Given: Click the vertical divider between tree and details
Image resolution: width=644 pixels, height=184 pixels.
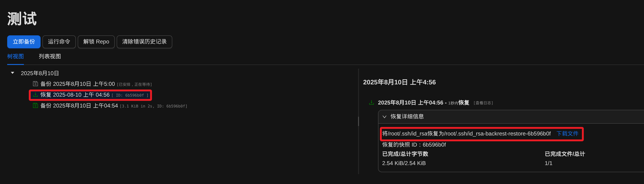Looking at the screenshot, I should pyautogui.click(x=359, y=121).
